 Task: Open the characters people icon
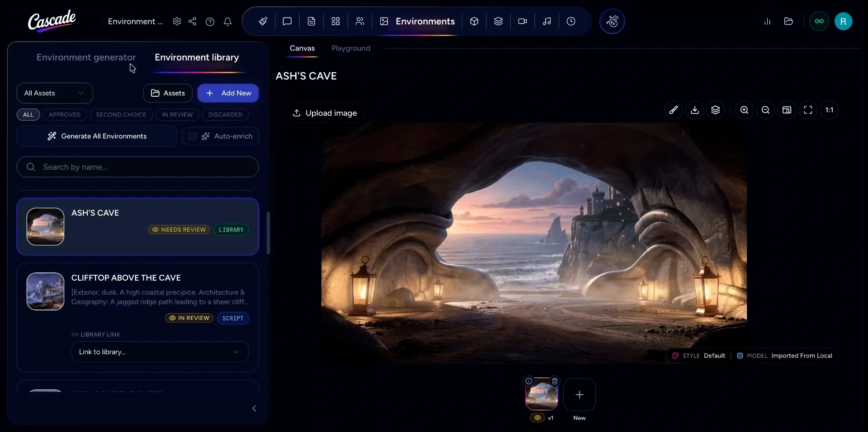(360, 21)
